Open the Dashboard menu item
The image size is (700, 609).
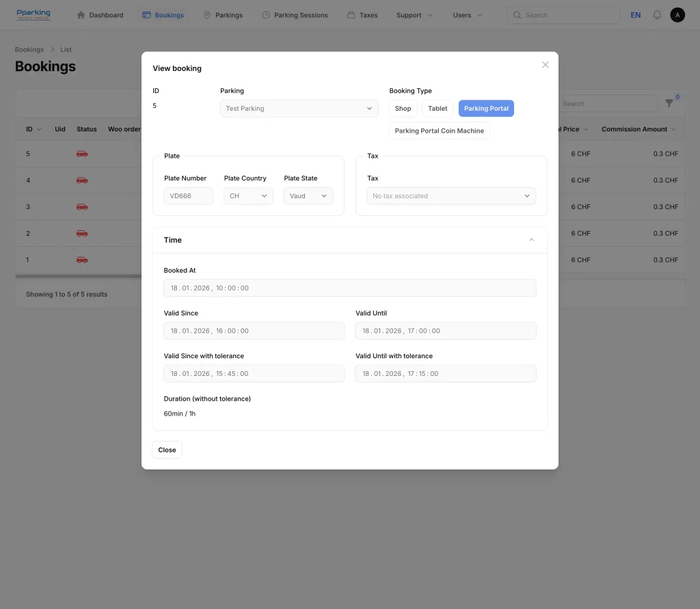100,15
